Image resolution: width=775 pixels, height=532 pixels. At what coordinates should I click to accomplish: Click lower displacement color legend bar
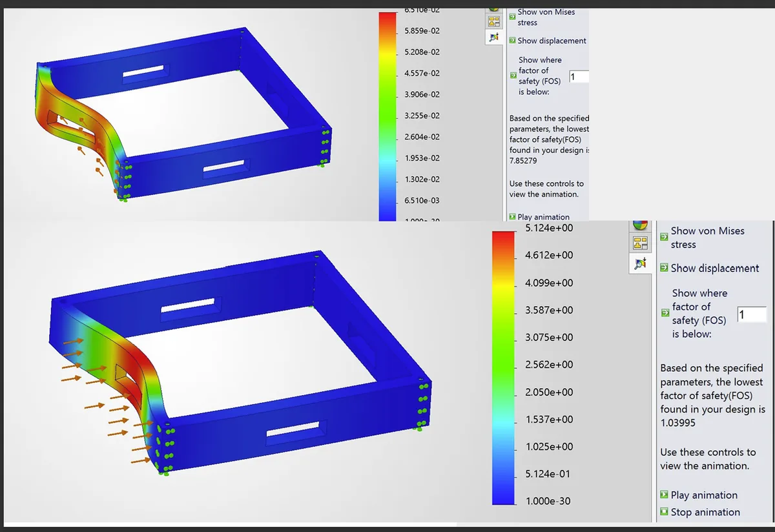tap(503, 367)
